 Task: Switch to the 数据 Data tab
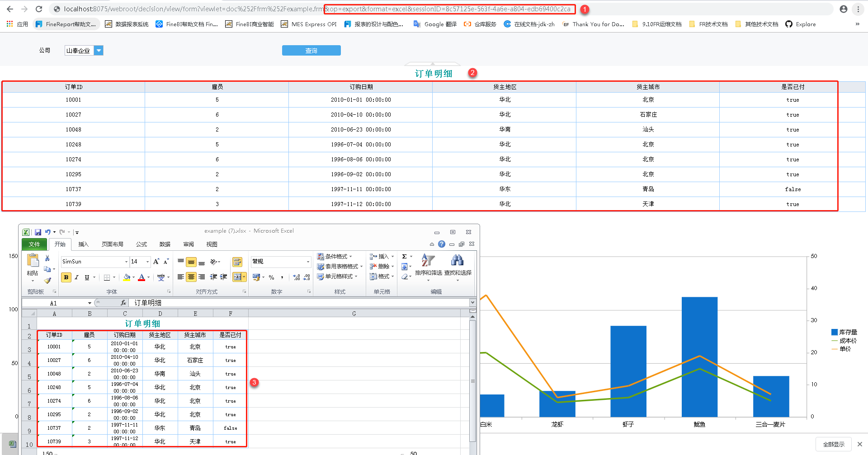tap(165, 244)
